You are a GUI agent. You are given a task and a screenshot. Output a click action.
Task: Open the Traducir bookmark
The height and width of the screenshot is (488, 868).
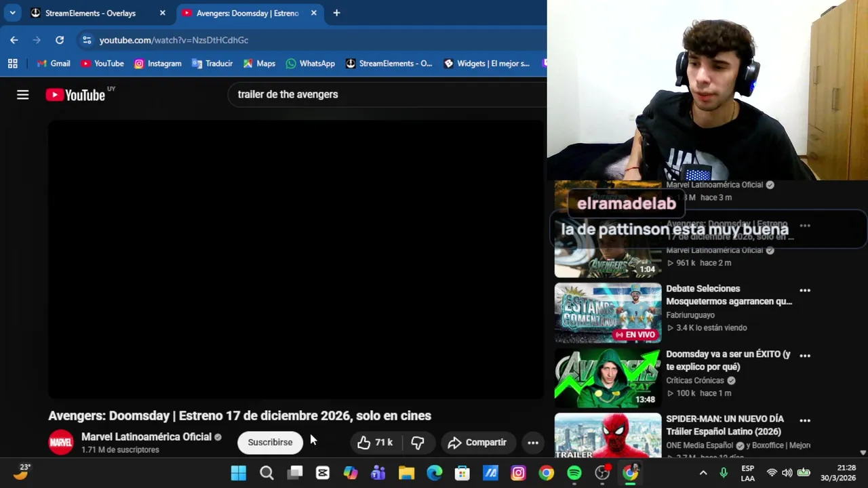pos(212,63)
